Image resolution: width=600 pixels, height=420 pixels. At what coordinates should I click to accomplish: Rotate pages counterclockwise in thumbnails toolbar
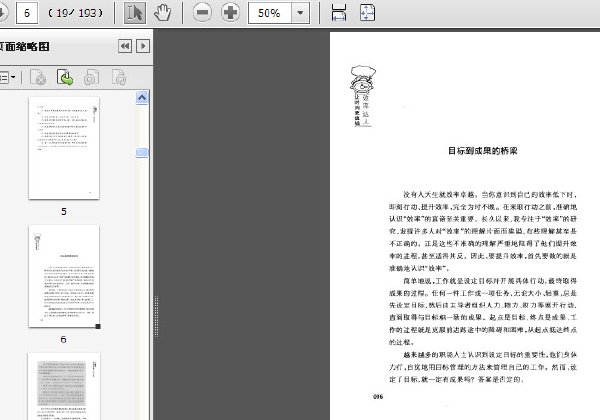pos(91,77)
